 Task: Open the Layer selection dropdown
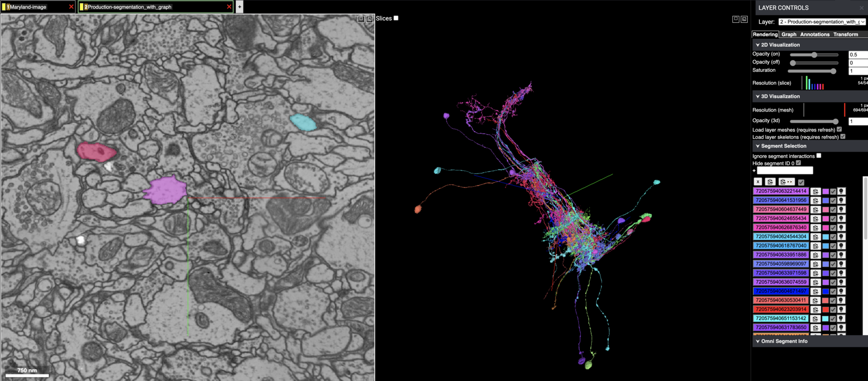pos(822,22)
